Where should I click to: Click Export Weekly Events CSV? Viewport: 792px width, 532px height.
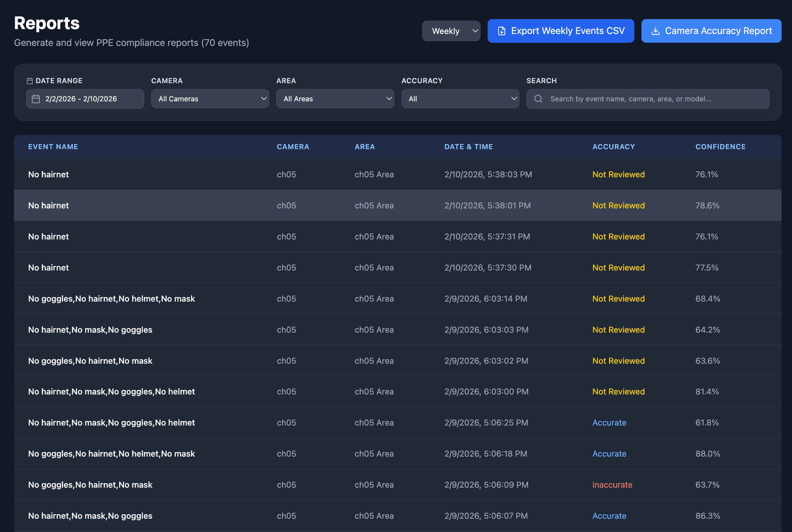560,30
